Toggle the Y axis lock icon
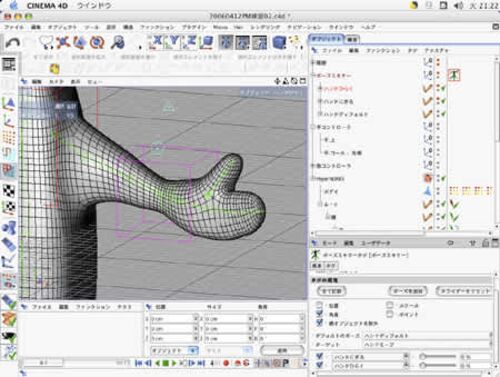The width and height of the screenshot is (500, 377). pyautogui.click(x=174, y=42)
